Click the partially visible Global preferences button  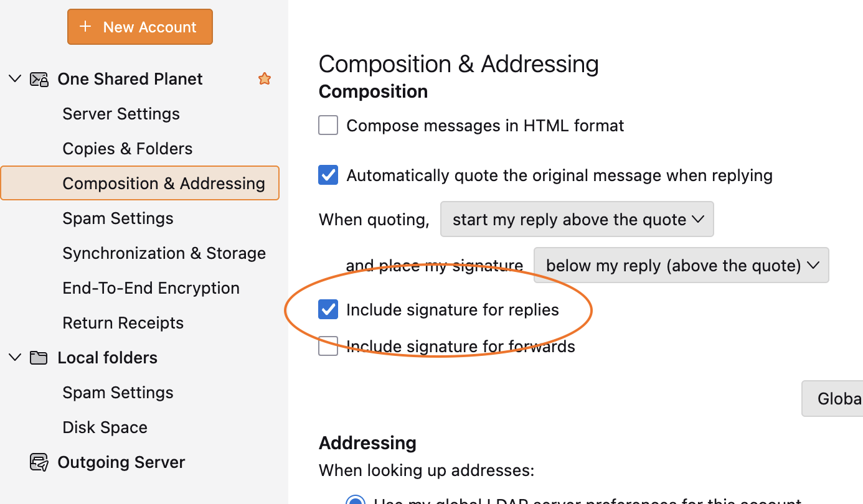[x=834, y=398]
